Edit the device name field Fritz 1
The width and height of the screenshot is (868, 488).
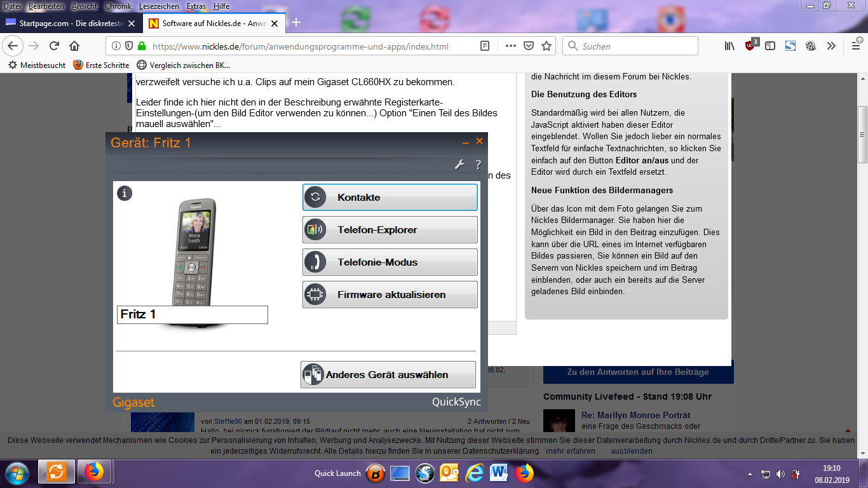[192, 315]
